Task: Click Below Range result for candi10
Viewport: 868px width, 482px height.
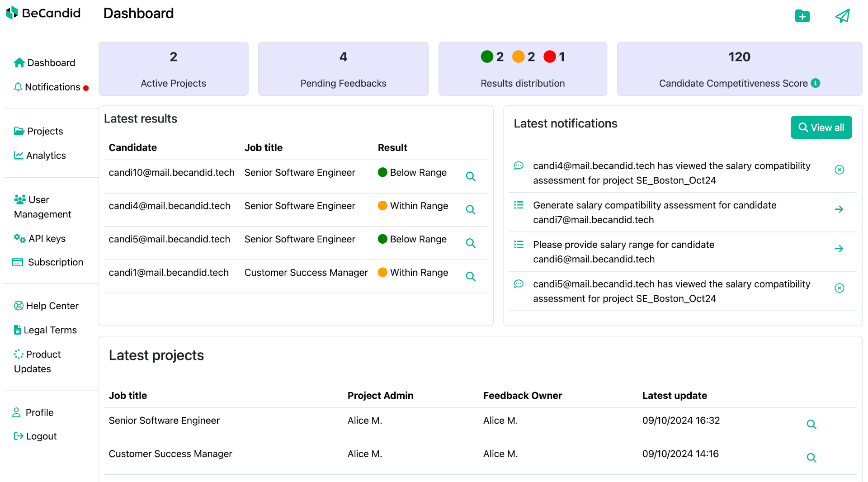Action: (412, 172)
